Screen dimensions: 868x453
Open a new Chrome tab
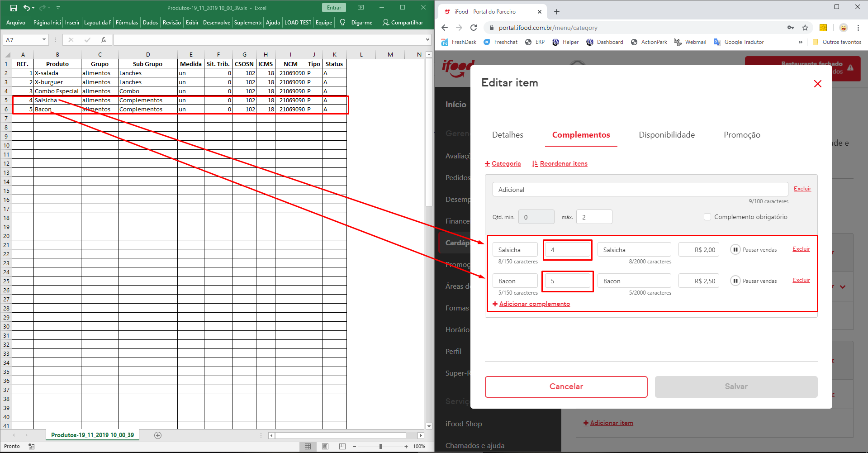(557, 12)
